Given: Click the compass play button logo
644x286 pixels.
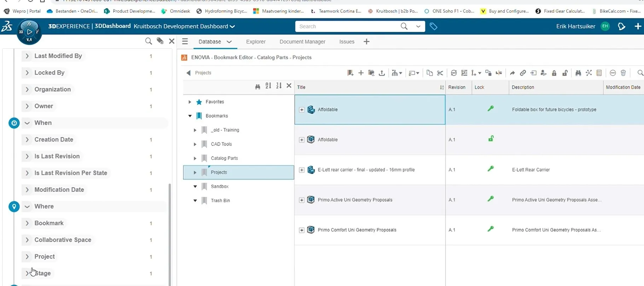Looking at the screenshot, I should coord(29,32).
